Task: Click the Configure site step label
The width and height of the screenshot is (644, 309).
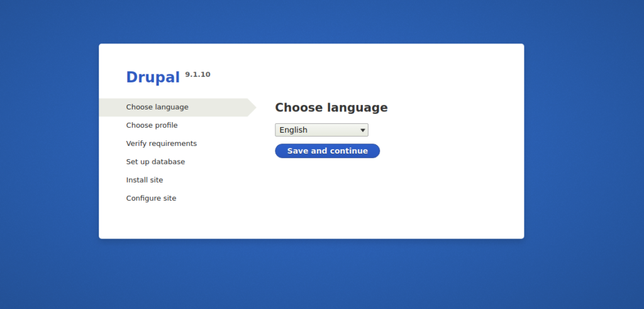Action: click(x=151, y=198)
